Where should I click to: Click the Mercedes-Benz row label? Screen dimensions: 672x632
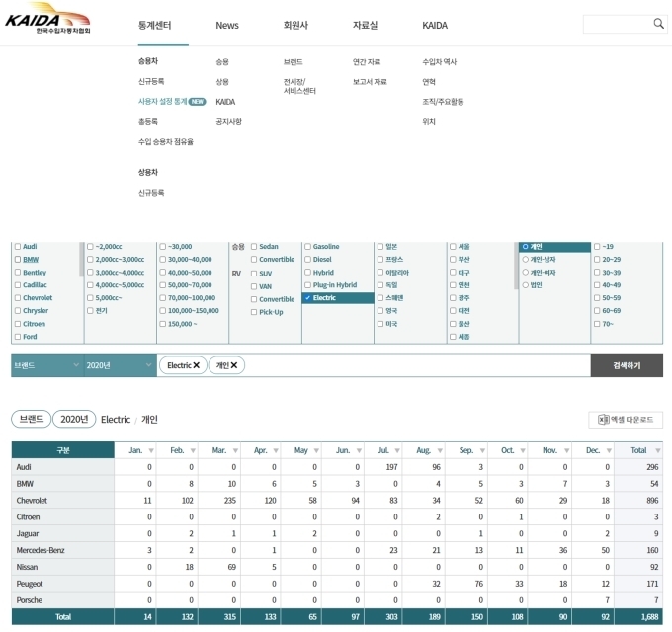pyautogui.click(x=41, y=550)
